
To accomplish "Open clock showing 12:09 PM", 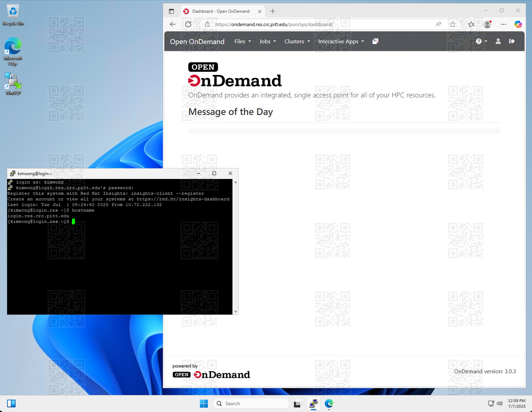I will pos(517,403).
